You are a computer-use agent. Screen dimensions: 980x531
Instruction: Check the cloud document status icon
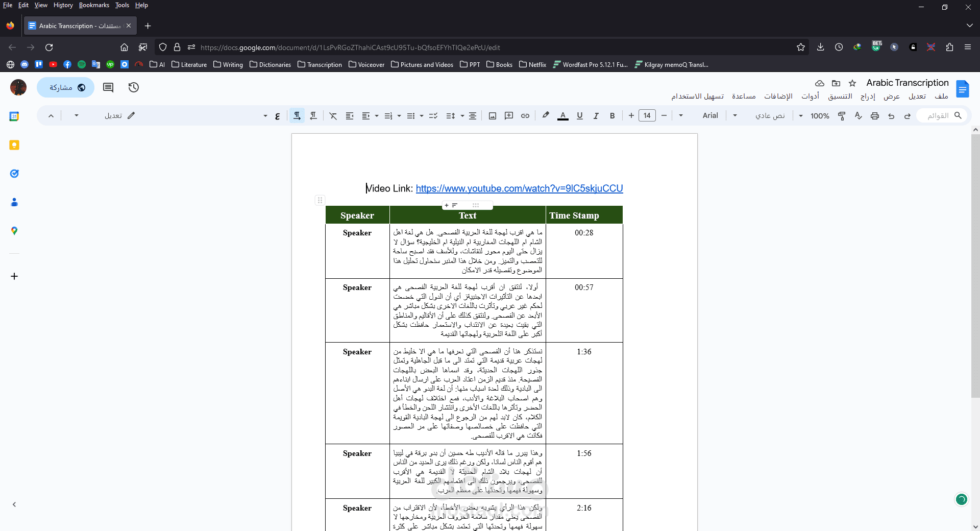[820, 83]
